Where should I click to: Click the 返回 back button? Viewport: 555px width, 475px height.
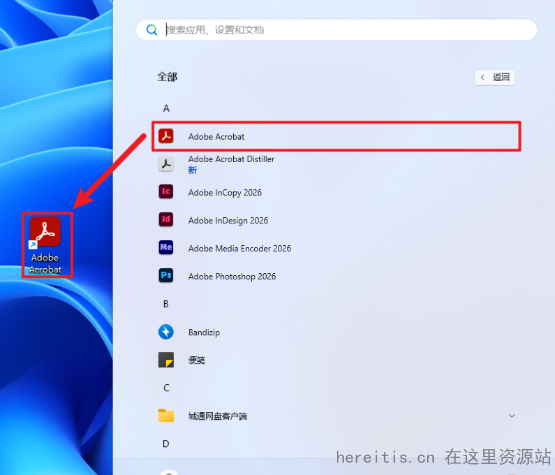click(x=494, y=77)
